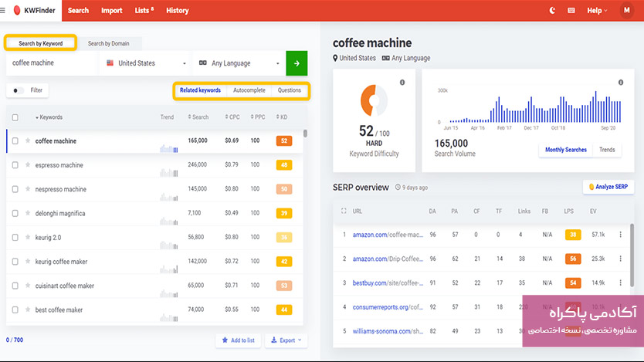The image size is (644, 362).
Task: Open the History menu item
Action: (178, 11)
